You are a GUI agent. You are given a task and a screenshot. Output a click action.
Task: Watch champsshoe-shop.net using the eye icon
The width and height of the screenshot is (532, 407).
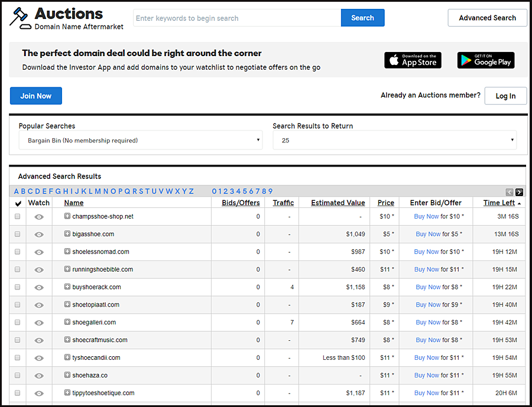click(x=39, y=217)
